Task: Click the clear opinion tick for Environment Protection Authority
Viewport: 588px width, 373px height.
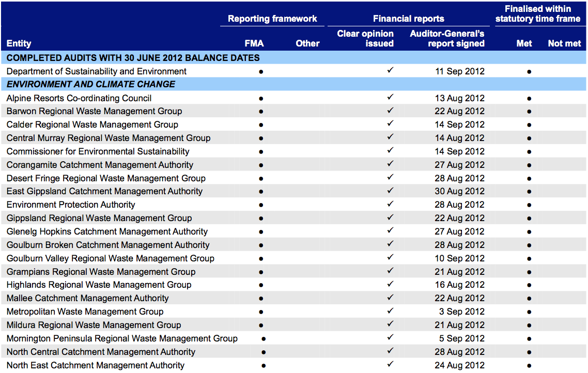Action: tap(391, 204)
